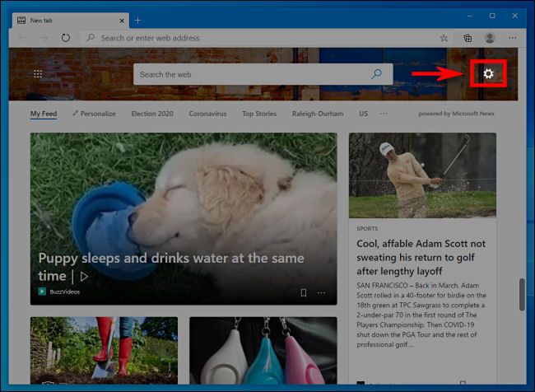535x392 pixels.
Task: Open a new tab with the plus button
Action: (137, 21)
